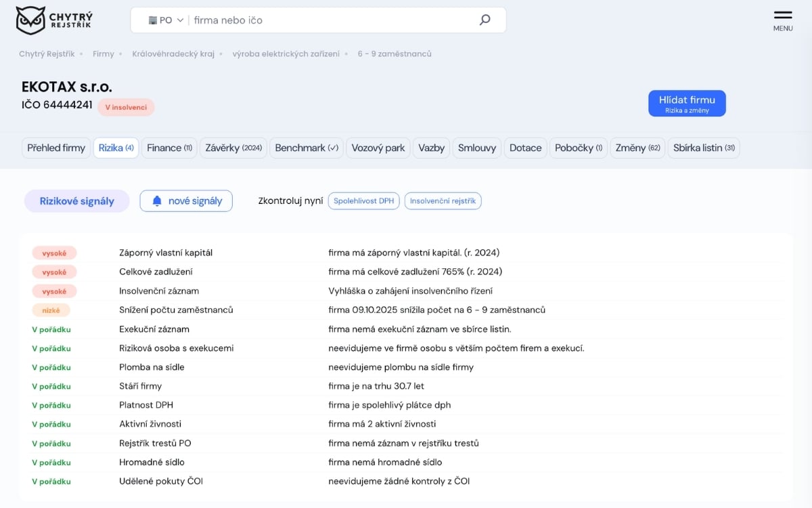Open the Finance tab

(169, 148)
